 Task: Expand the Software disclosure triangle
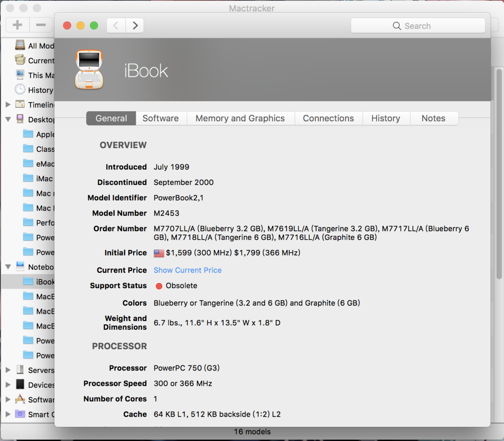pos(8,399)
